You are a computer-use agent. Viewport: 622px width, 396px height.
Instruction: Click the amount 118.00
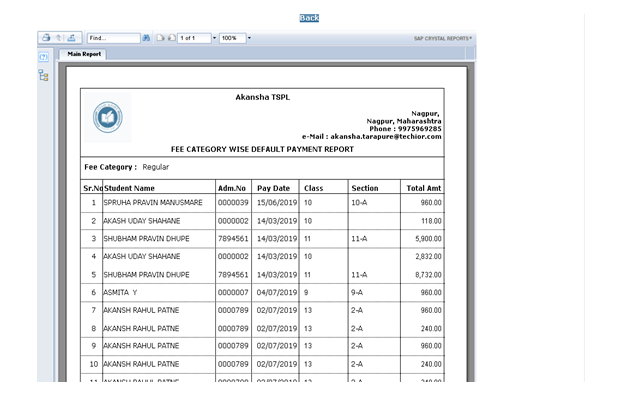(431, 221)
